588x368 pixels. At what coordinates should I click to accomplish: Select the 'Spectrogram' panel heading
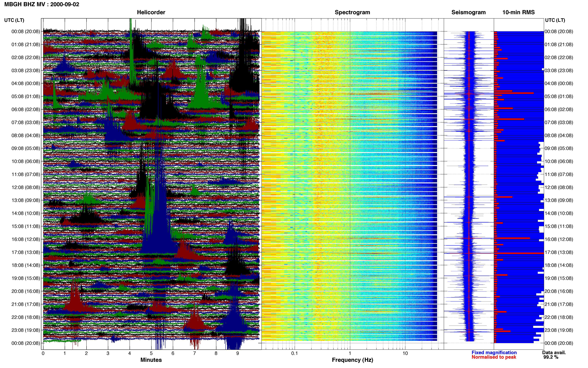(x=352, y=12)
